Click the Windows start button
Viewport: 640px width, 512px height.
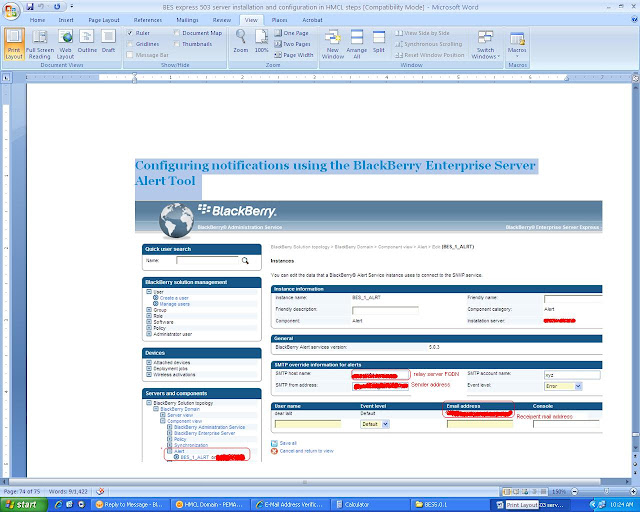coord(24,505)
